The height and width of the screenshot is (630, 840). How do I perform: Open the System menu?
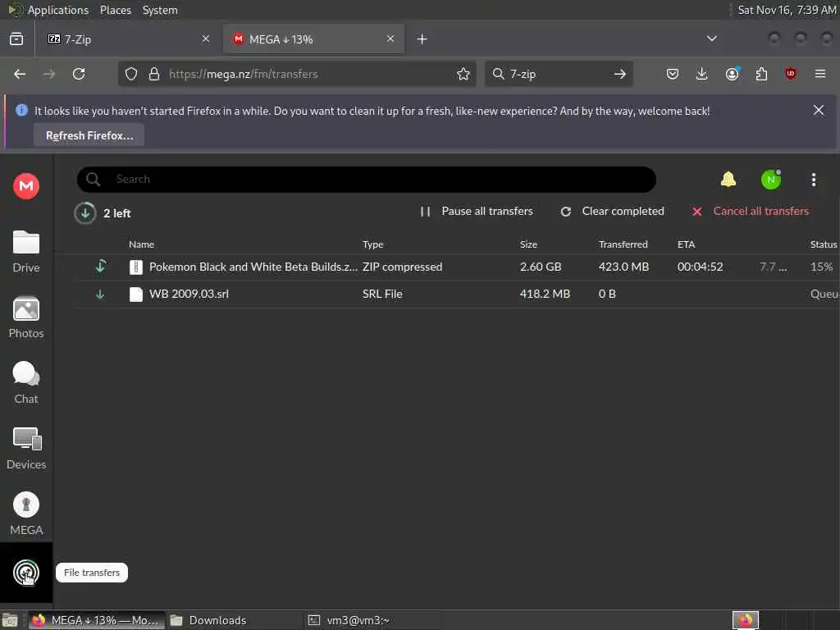pos(160,10)
